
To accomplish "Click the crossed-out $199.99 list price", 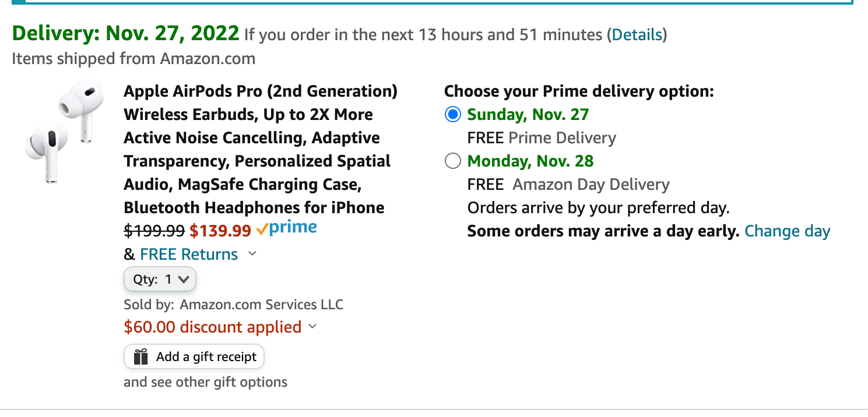I will point(154,231).
